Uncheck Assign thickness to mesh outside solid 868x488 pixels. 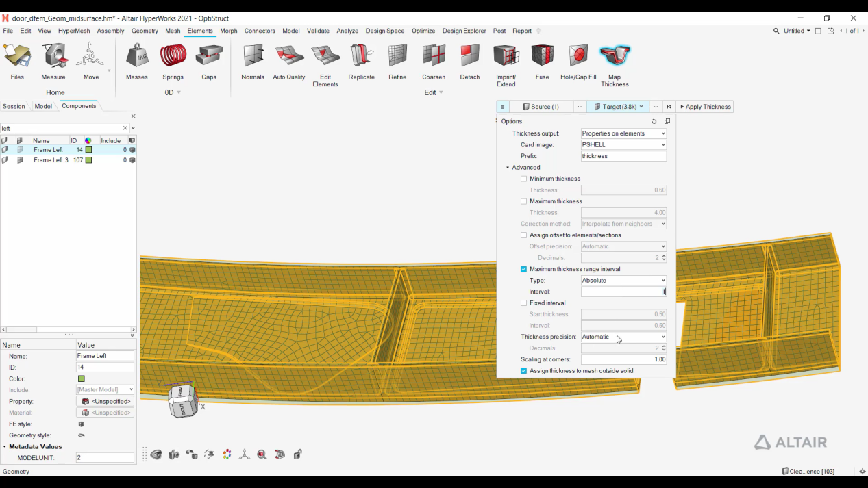[524, 371]
